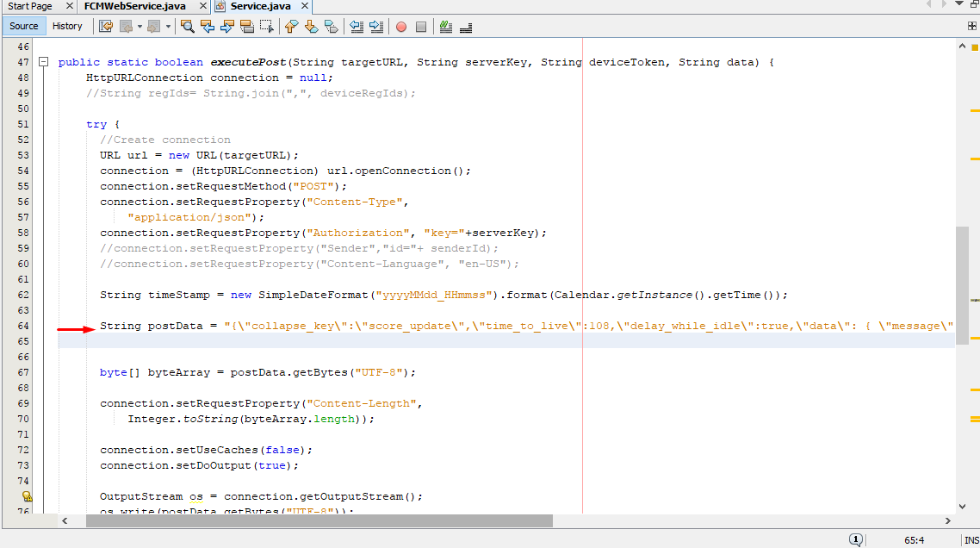
Task: Switch to Source view
Action: (24, 26)
